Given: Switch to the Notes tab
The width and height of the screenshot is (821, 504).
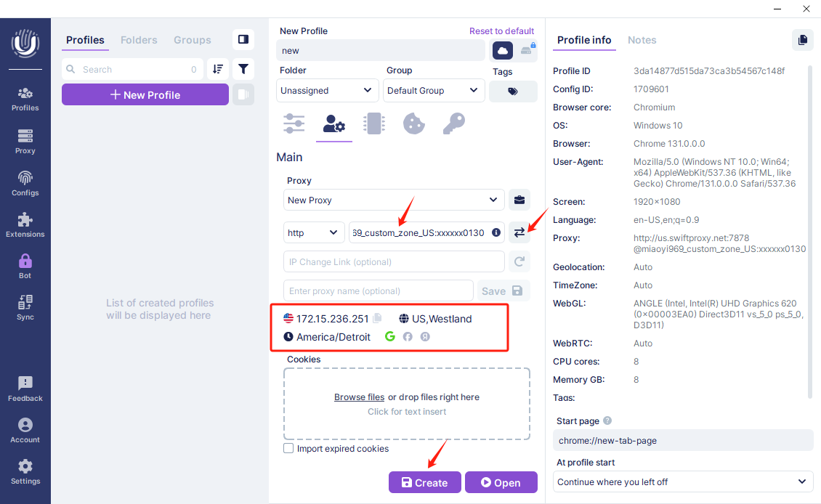Looking at the screenshot, I should (642, 40).
